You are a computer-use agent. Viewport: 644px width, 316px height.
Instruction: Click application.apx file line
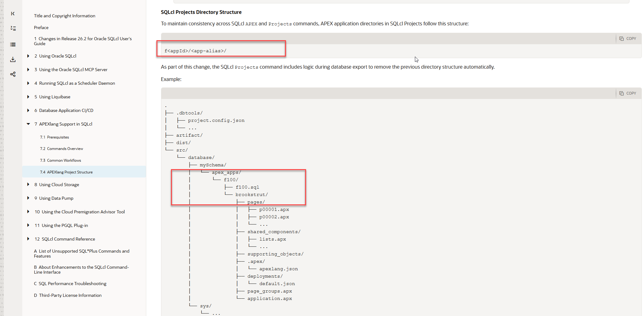coord(270,298)
